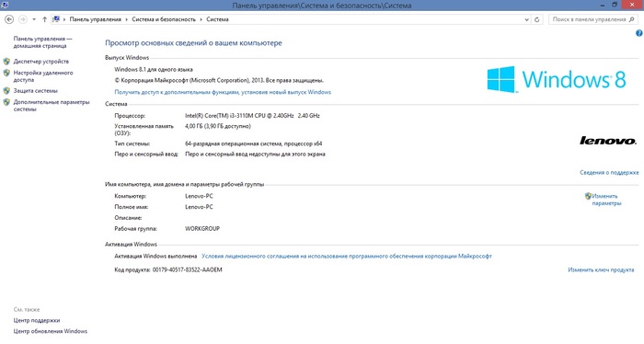Click shield icon next to 'Изменить параметры'
This screenshot has width=644, height=344.
588,196
